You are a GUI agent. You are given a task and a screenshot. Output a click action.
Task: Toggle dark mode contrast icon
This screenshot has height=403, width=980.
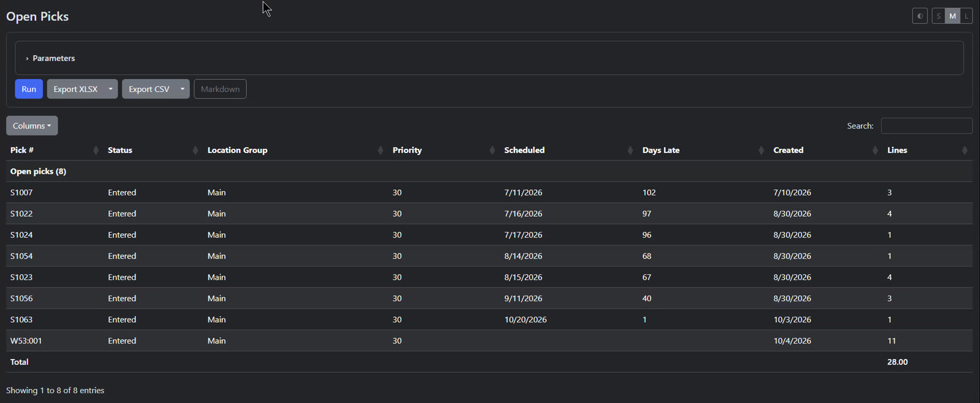pyautogui.click(x=920, y=16)
